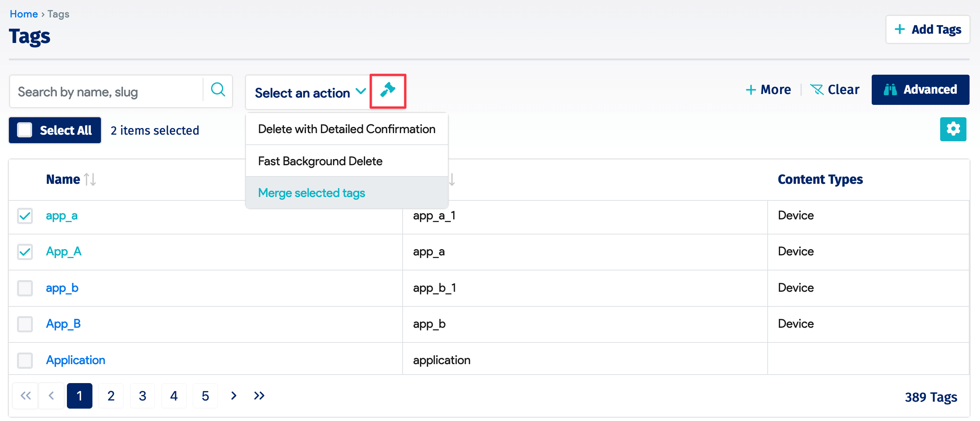Expand More filters option
The width and height of the screenshot is (980, 421).
coord(768,90)
